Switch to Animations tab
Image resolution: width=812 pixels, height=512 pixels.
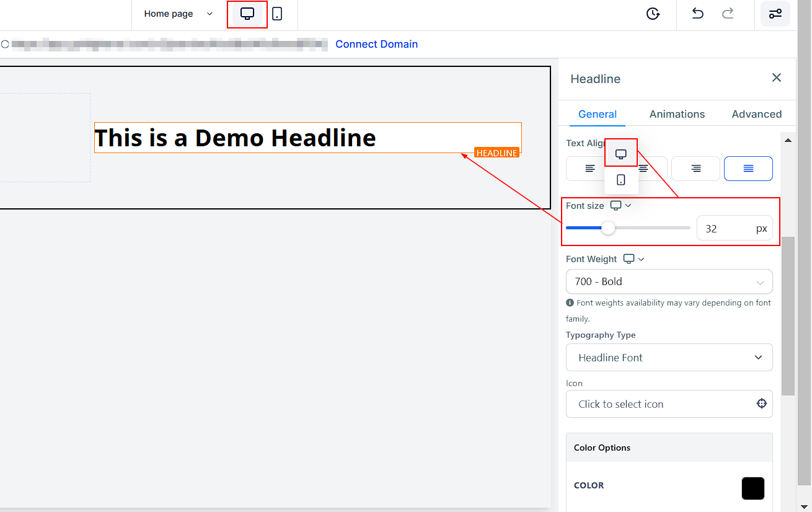[x=677, y=114]
